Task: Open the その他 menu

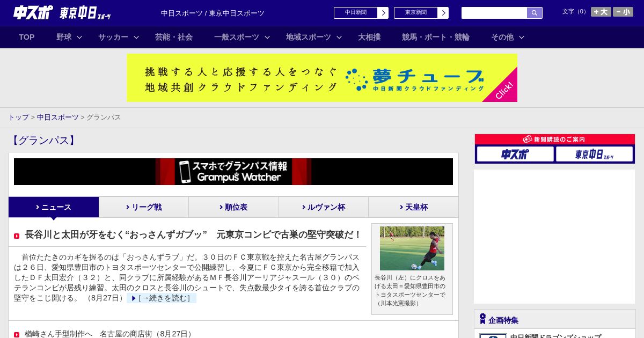Action: [502, 37]
